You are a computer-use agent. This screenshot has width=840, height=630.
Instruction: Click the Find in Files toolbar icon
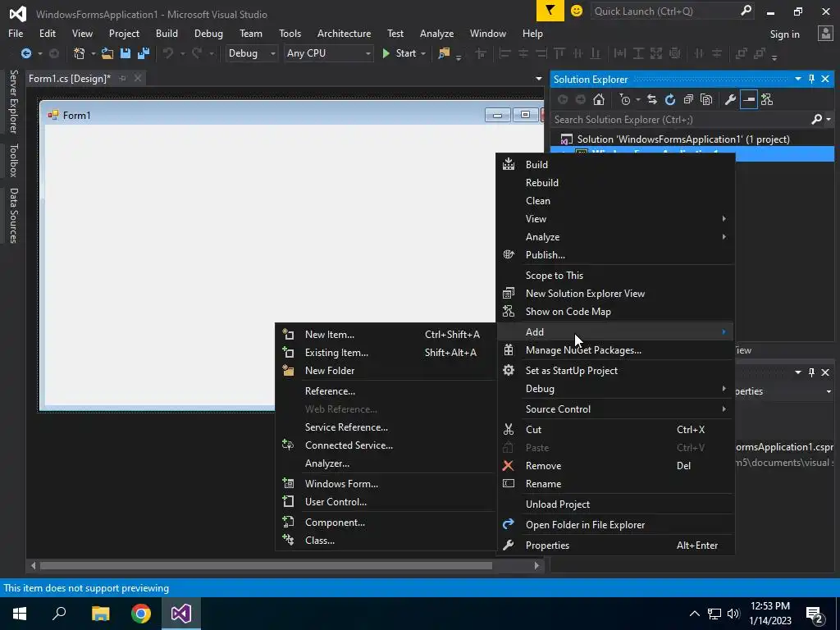click(x=444, y=53)
